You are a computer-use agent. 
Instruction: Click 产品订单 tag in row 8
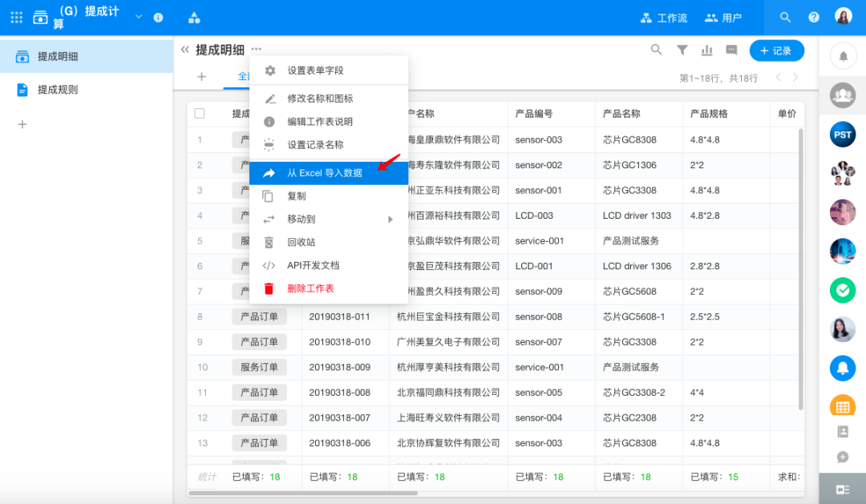259,317
